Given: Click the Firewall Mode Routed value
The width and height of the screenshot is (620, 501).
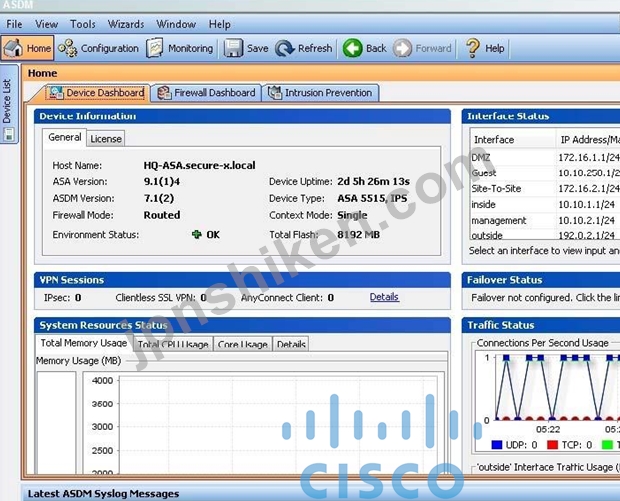Looking at the screenshot, I should (x=162, y=215).
